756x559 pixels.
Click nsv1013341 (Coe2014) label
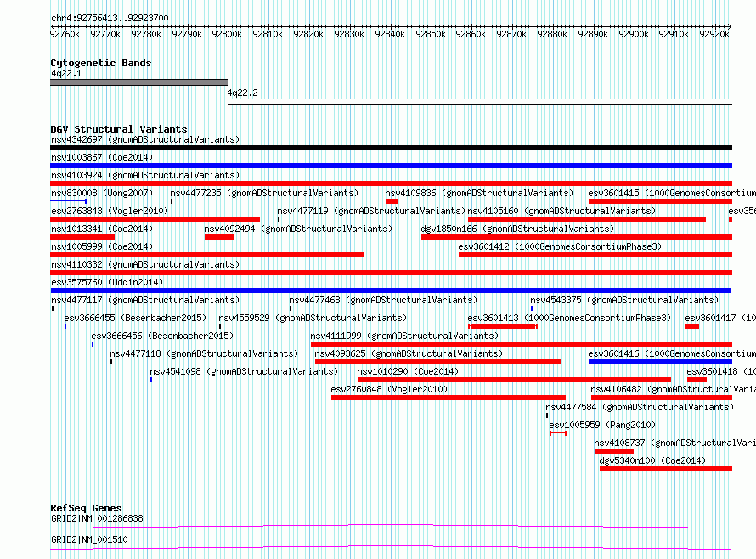point(102,229)
